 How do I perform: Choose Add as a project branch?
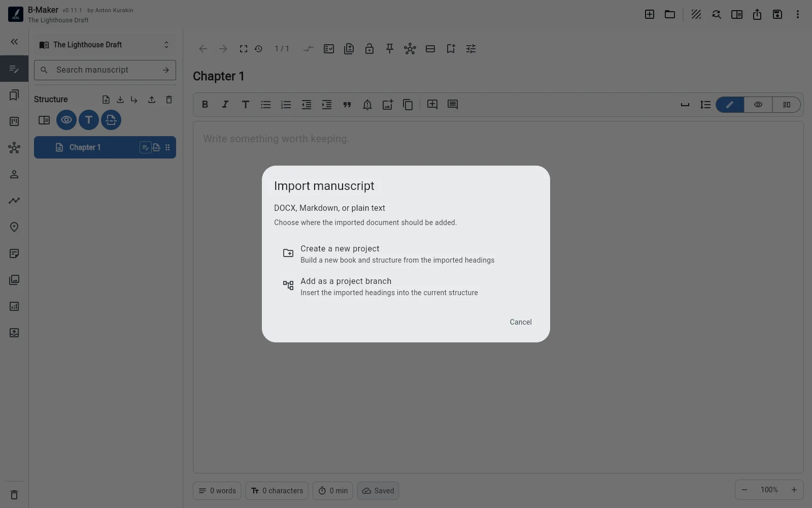[405, 287]
